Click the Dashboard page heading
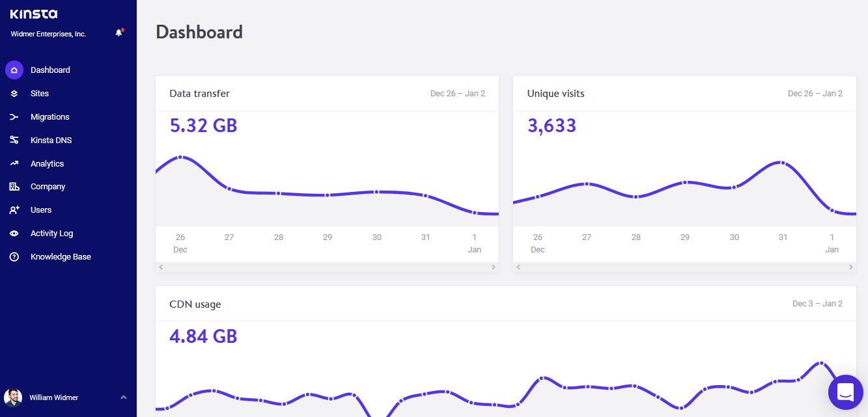The image size is (868, 417). (x=199, y=32)
